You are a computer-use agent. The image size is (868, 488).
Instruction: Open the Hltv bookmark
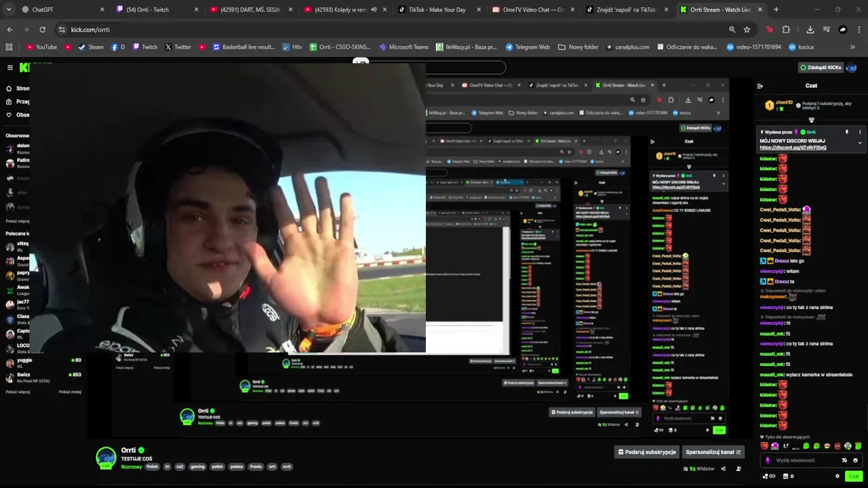coord(292,47)
